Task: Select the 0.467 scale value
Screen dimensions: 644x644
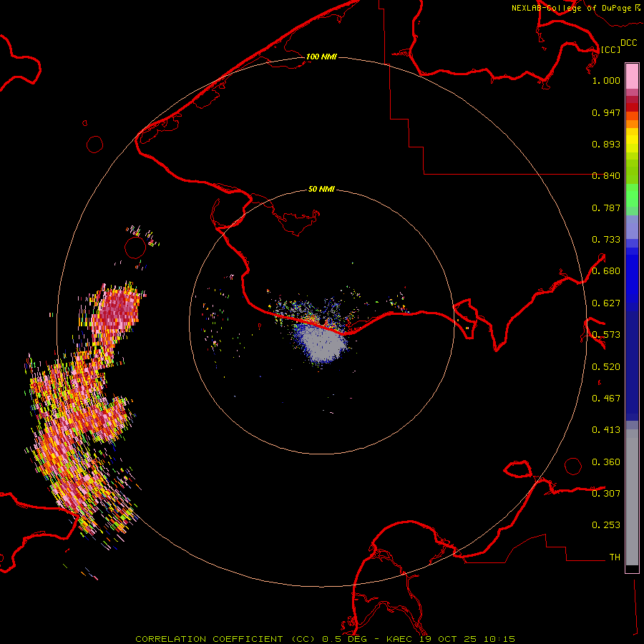Action: (606, 399)
